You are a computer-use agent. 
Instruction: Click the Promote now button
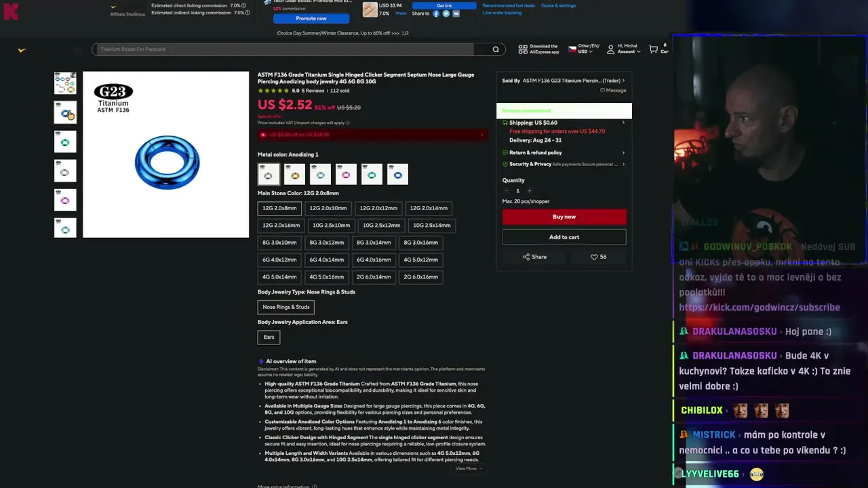311,18
